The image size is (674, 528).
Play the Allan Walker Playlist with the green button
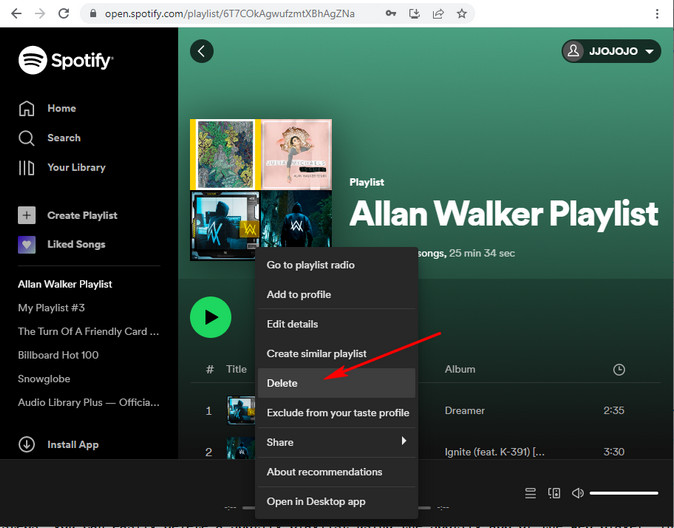pyautogui.click(x=211, y=317)
